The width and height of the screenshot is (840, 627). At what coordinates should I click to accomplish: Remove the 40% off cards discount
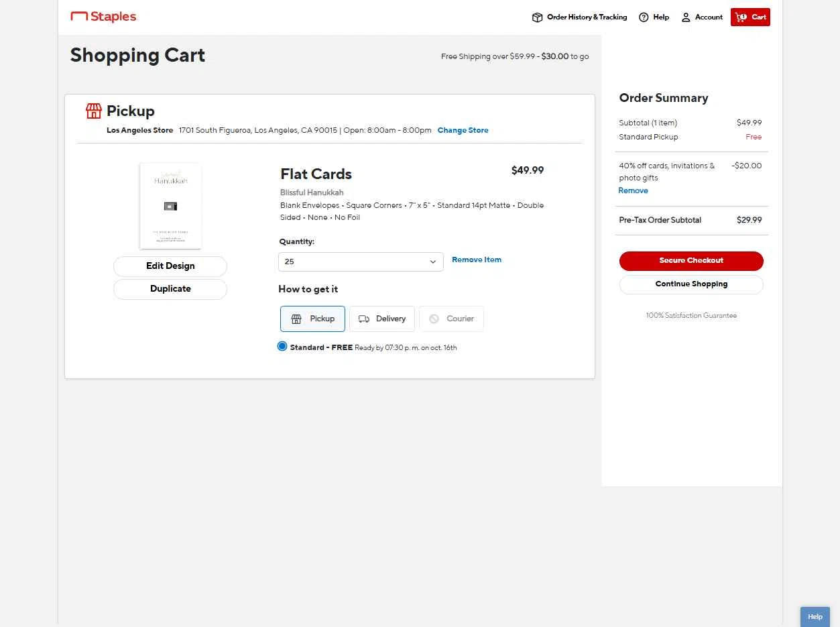(633, 190)
